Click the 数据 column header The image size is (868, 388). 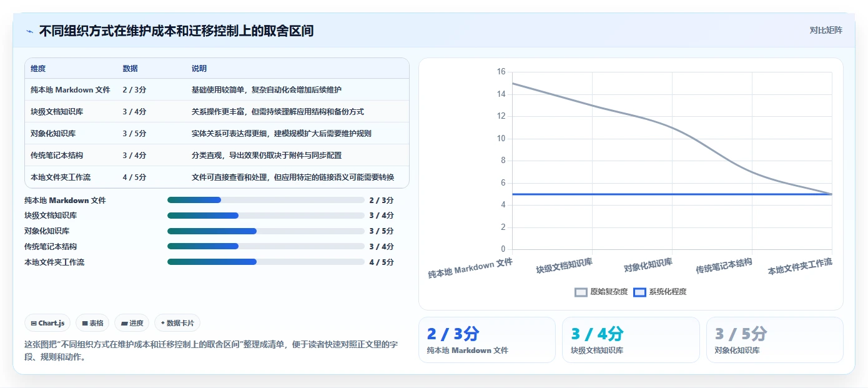point(131,69)
